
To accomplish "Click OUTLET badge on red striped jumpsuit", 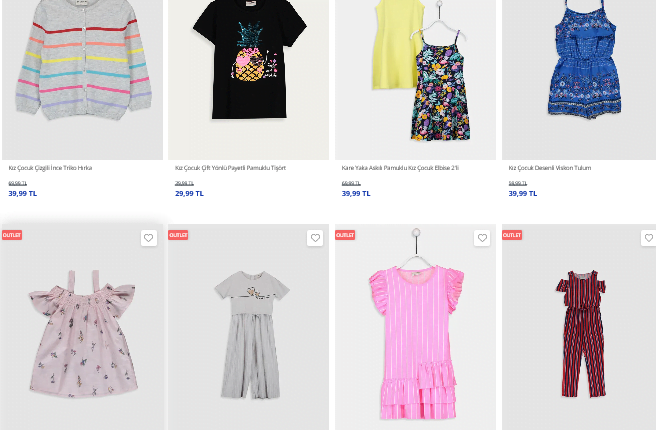I will [512, 235].
